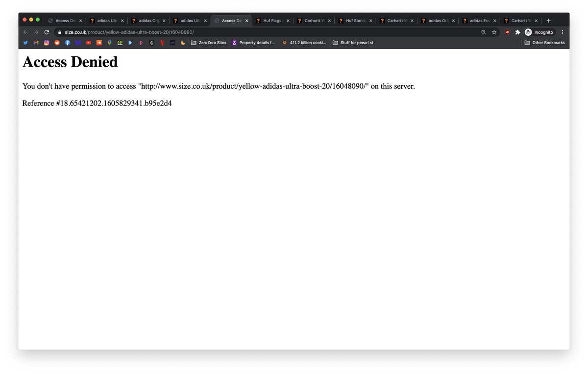The image size is (588, 374).
Task: Open the uBlock Origin extension
Action: click(x=507, y=32)
